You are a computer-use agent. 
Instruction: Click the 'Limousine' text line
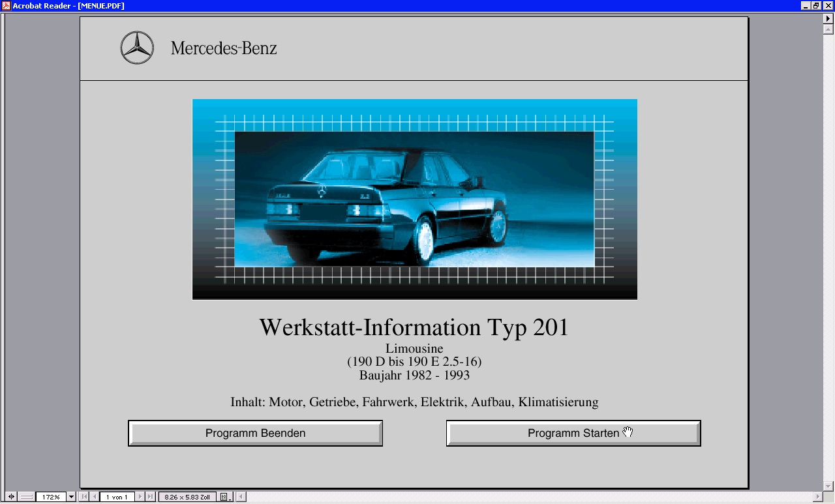tap(414, 349)
